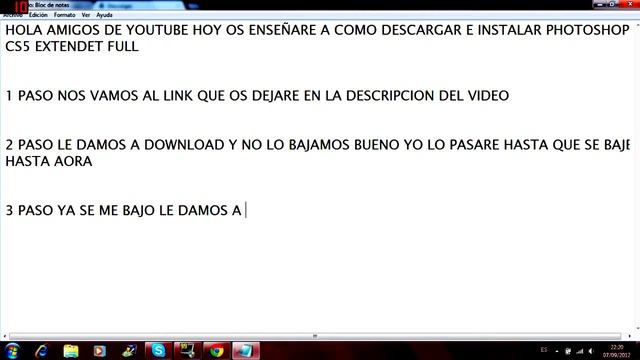Screen dimensions: 640x360
Task: Click on the text 'HASTA AORA'
Action: coord(49,161)
